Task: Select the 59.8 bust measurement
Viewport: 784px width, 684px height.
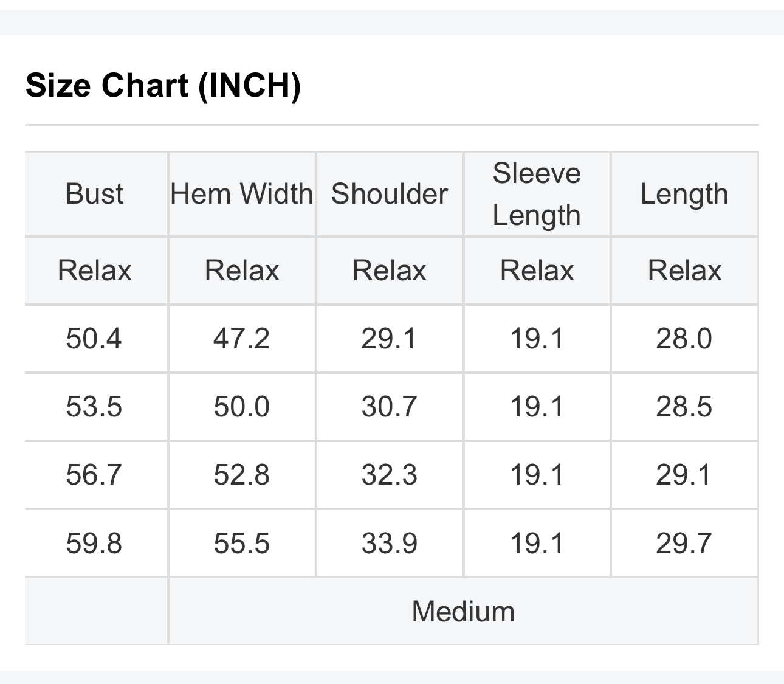Action: 94,544
